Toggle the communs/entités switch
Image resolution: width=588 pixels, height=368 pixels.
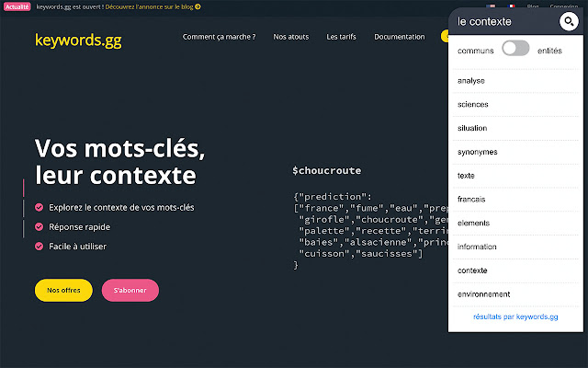pos(515,49)
